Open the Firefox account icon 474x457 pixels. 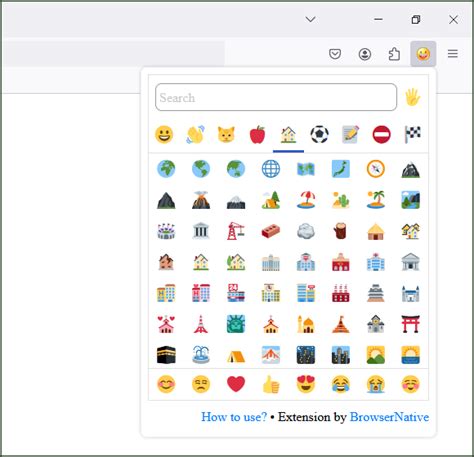point(365,54)
